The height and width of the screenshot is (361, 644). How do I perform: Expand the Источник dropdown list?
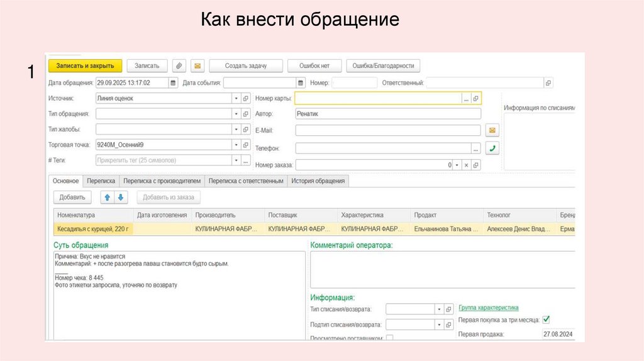click(x=236, y=99)
